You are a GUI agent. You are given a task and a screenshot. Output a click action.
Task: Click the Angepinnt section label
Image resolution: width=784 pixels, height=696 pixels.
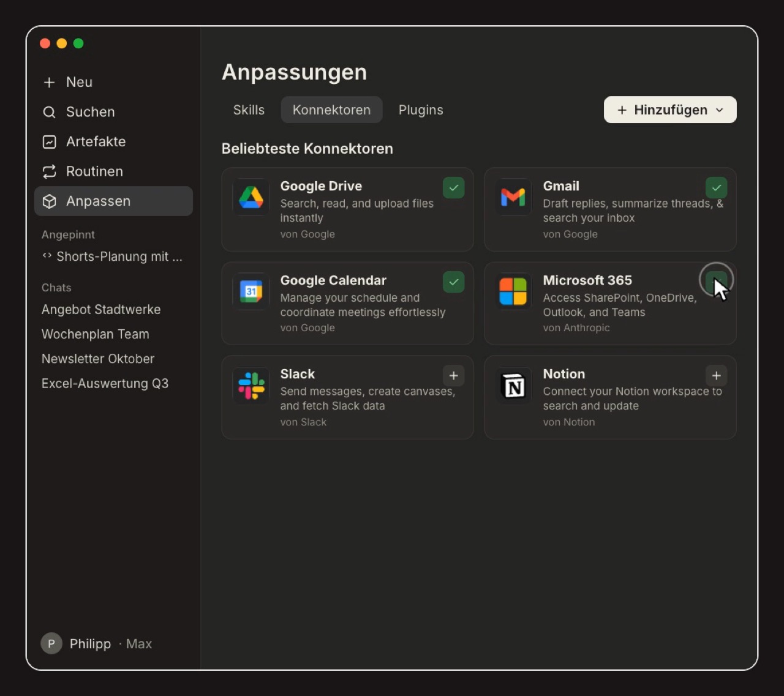tap(68, 235)
